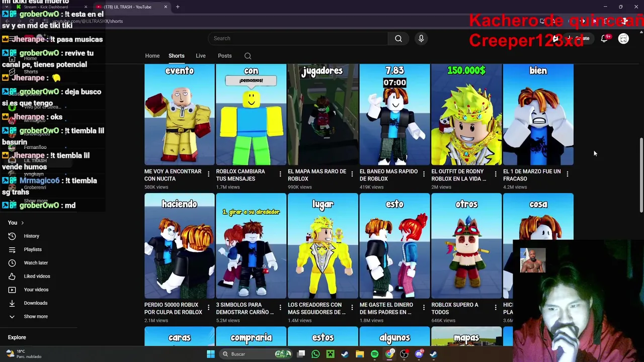Launch Minecraft from the taskbar

click(x=330, y=354)
